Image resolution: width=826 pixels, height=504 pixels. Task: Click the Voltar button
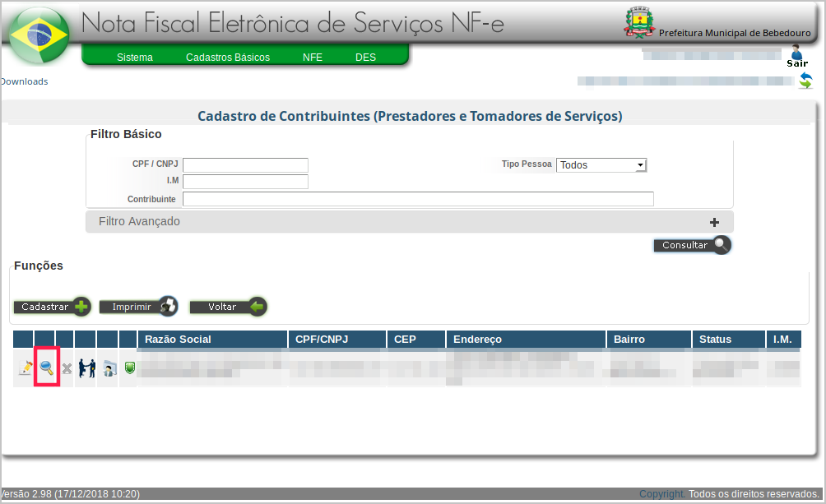(x=228, y=307)
